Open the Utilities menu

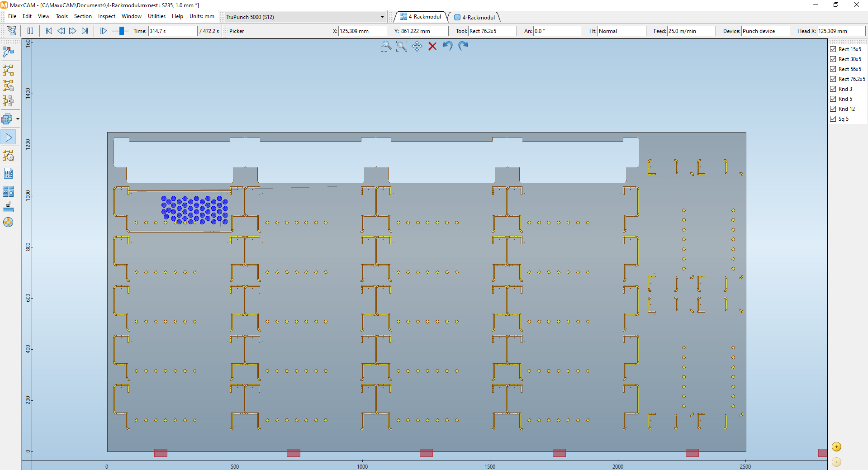(157, 16)
